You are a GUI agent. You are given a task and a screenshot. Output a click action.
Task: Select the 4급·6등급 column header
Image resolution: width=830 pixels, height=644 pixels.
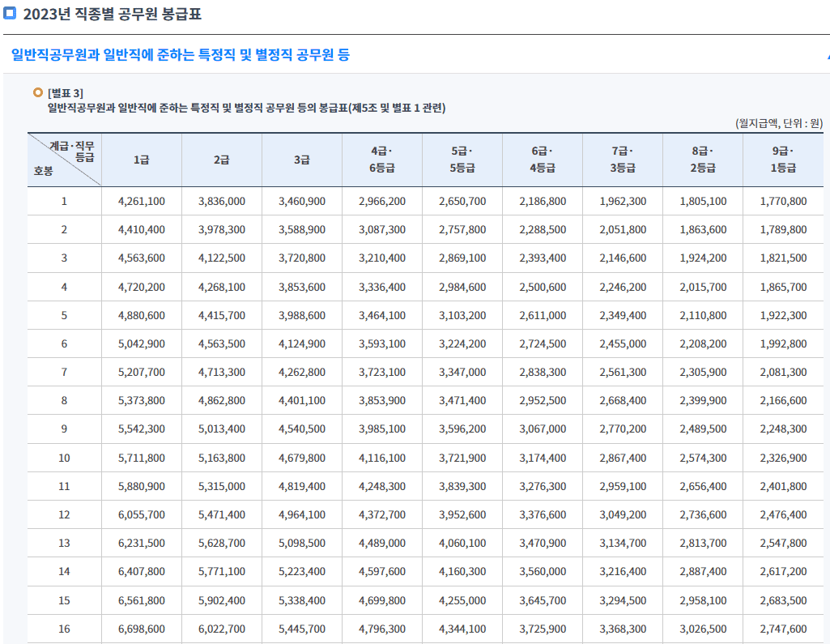[x=382, y=160]
